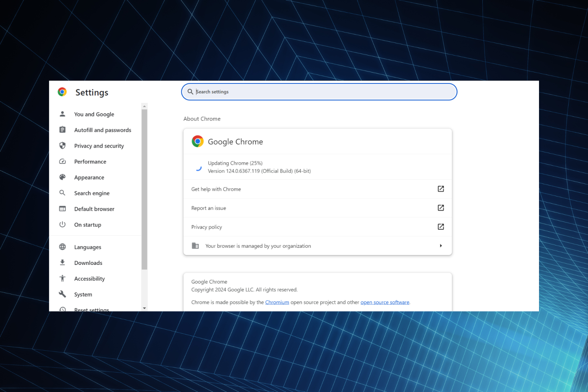This screenshot has width=588, height=392.
Task: Click the shield icon for Privacy and security
Action: coord(62,145)
